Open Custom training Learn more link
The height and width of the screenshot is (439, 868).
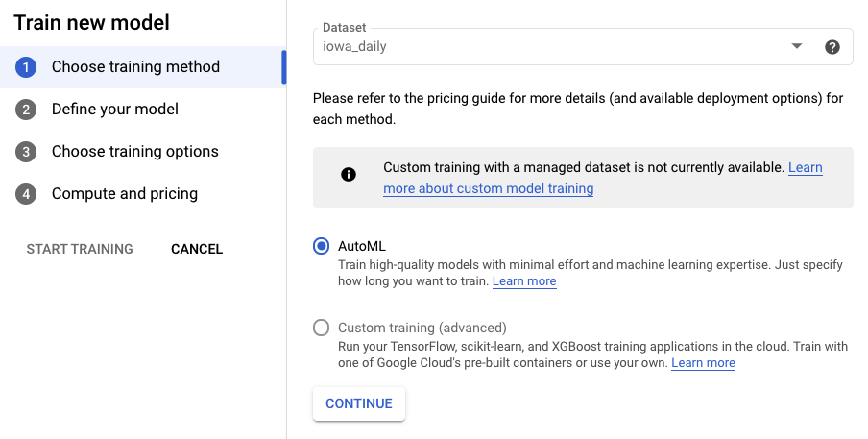[x=703, y=363]
